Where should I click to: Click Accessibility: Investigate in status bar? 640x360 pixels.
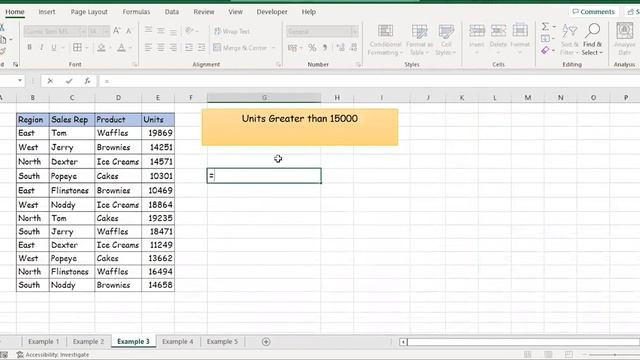53,355
